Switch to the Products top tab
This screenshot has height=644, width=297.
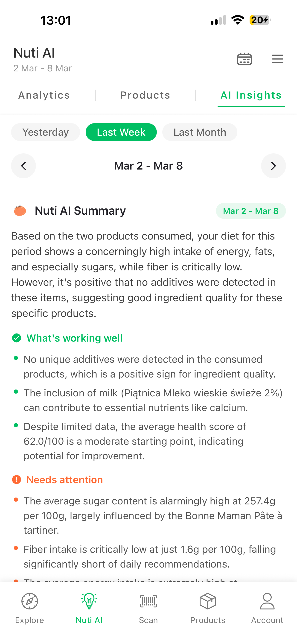pyautogui.click(x=145, y=95)
